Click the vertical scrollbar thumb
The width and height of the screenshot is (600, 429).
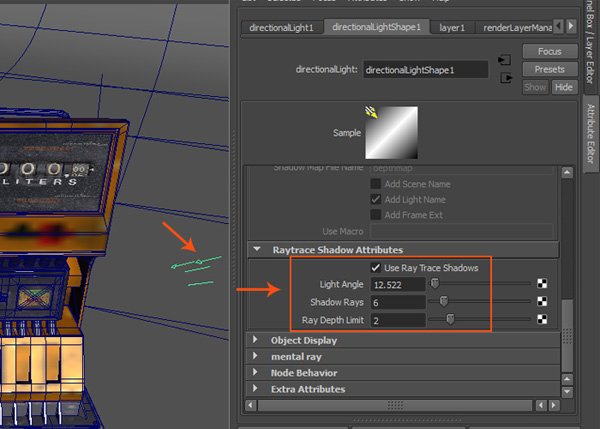coord(567,335)
